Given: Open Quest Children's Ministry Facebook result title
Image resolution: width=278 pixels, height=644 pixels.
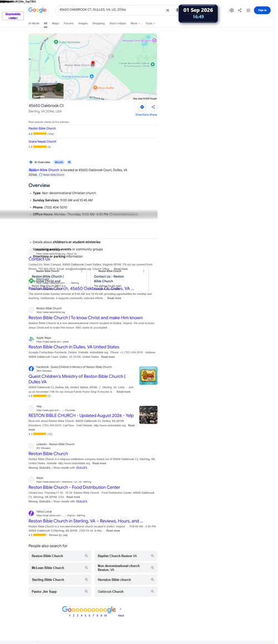Looking at the screenshot, I should (x=77, y=378).
